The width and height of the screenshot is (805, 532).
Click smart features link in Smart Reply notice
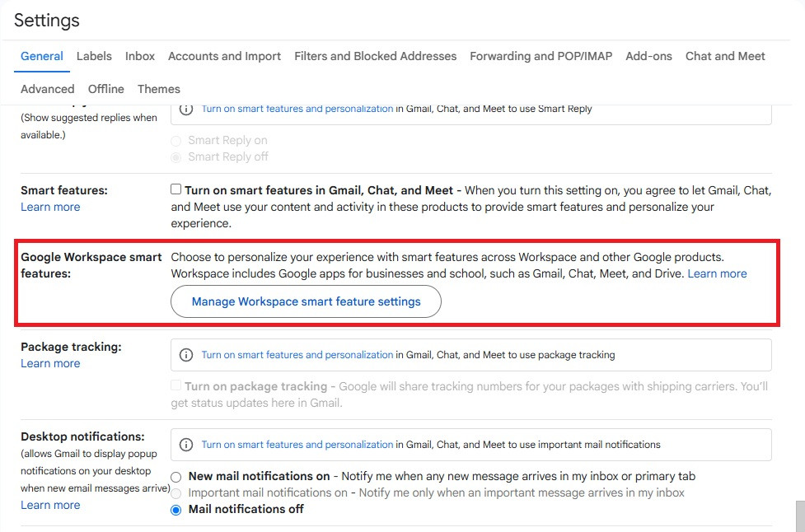[x=297, y=109]
